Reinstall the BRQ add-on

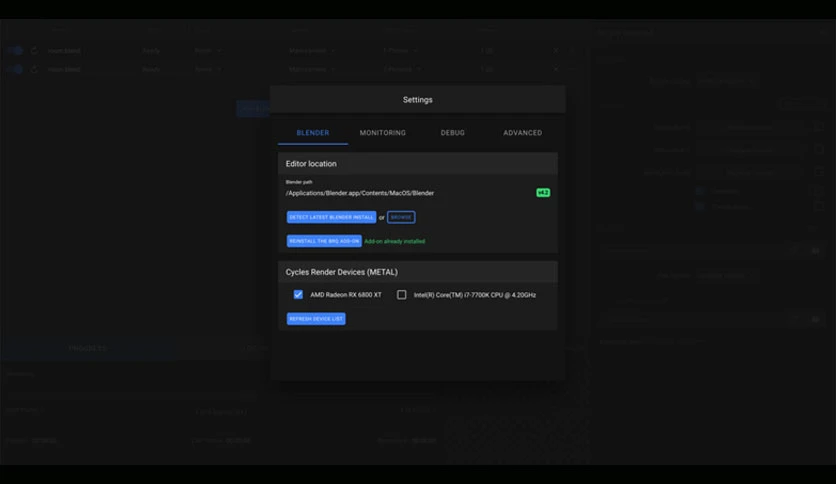[324, 241]
